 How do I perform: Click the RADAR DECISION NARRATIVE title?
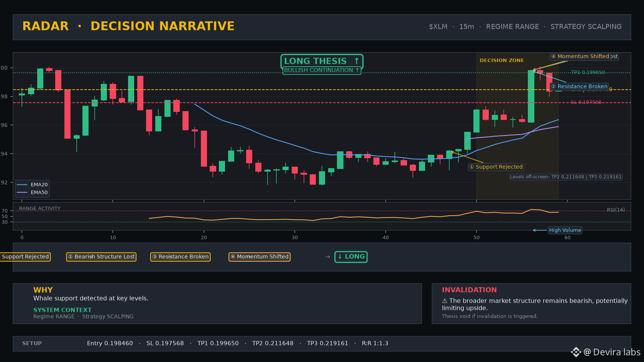(128, 26)
